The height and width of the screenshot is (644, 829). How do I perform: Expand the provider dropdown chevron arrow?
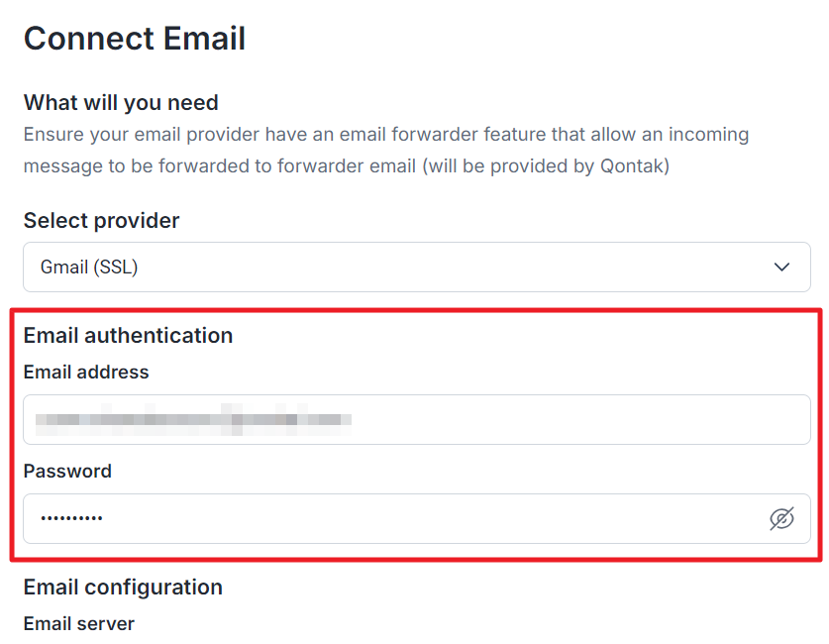[781, 267]
